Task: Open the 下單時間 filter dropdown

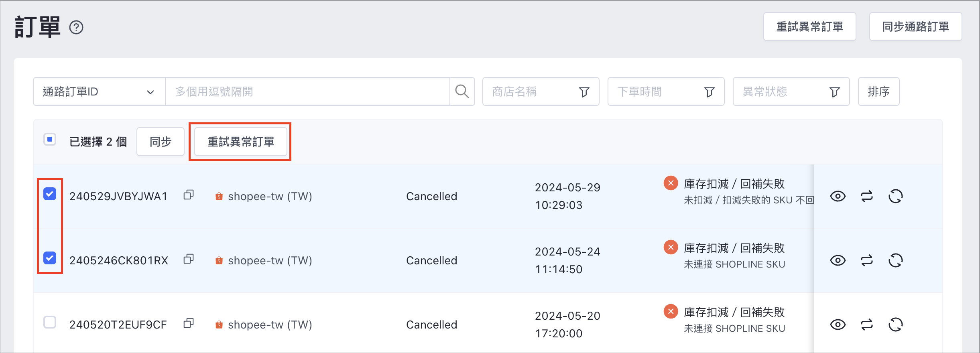Action: click(x=666, y=91)
